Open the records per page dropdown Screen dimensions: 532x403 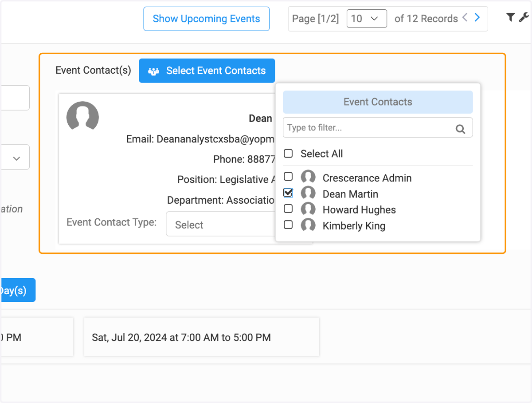(x=367, y=19)
